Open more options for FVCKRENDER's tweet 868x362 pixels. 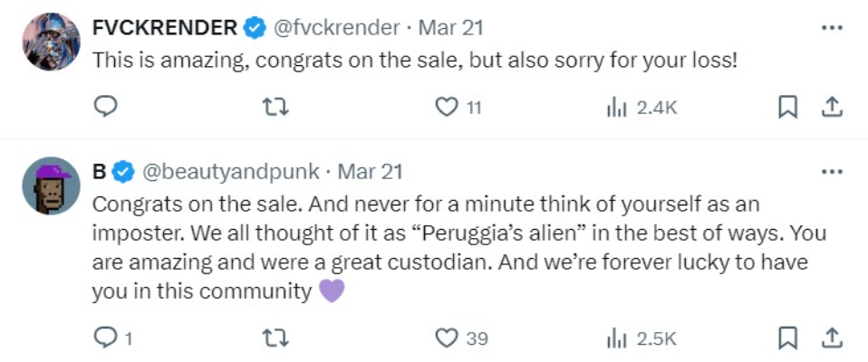point(831,28)
